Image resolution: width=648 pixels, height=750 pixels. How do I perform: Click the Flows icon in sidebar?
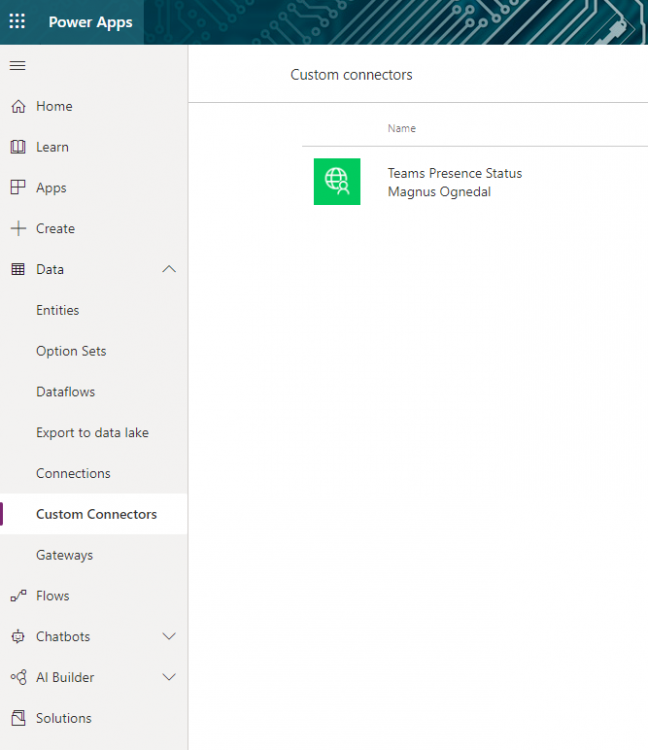(x=17, y=596)
